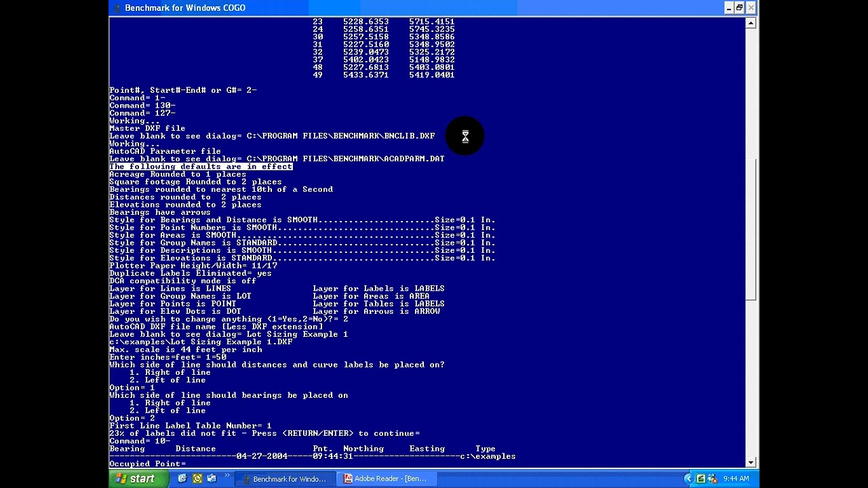868x488 pixels.
Task: Restore down the Benchmark COGO window
Action: 739,8
